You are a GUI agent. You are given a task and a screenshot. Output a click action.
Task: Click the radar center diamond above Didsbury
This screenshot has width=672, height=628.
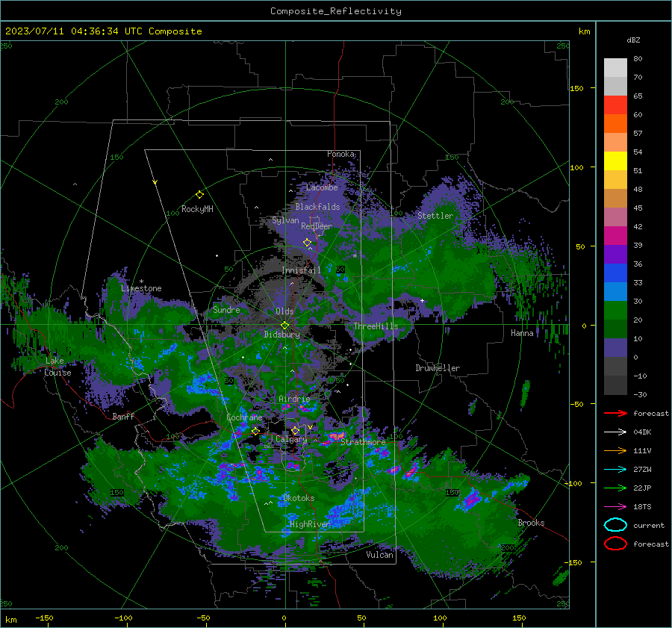[284, 326]
